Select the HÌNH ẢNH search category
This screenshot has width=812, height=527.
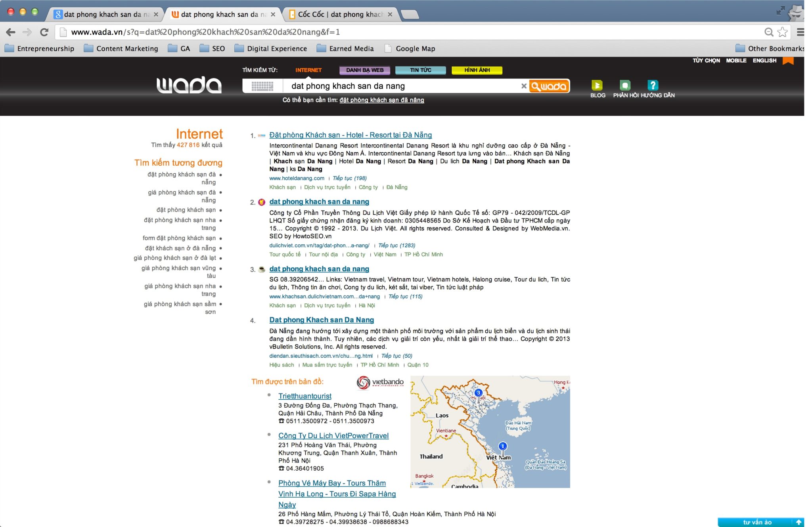pos(477,70)
